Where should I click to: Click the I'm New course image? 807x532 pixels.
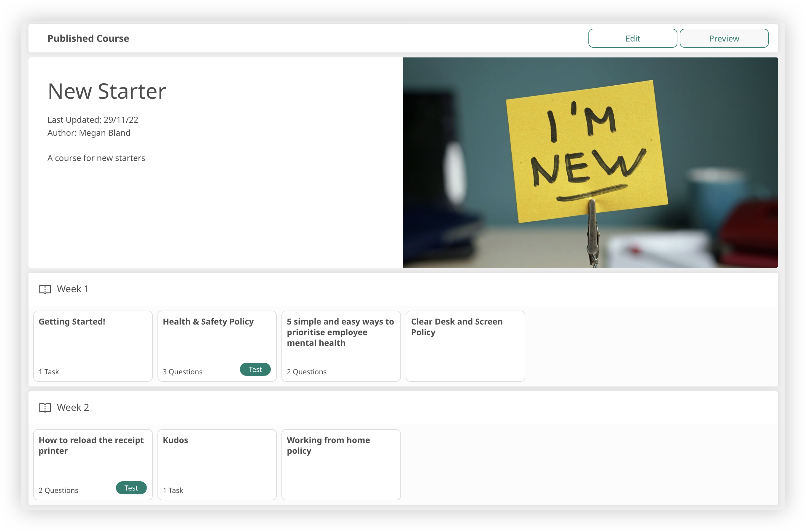click(590, 162)
